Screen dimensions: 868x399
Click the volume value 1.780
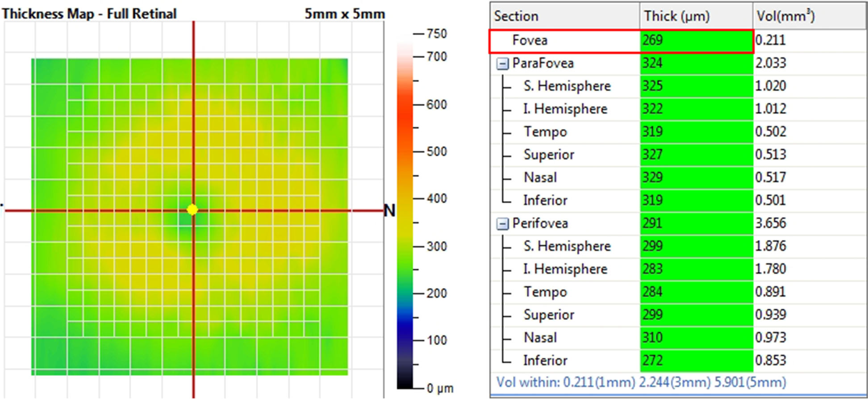[x=771, y=269]
